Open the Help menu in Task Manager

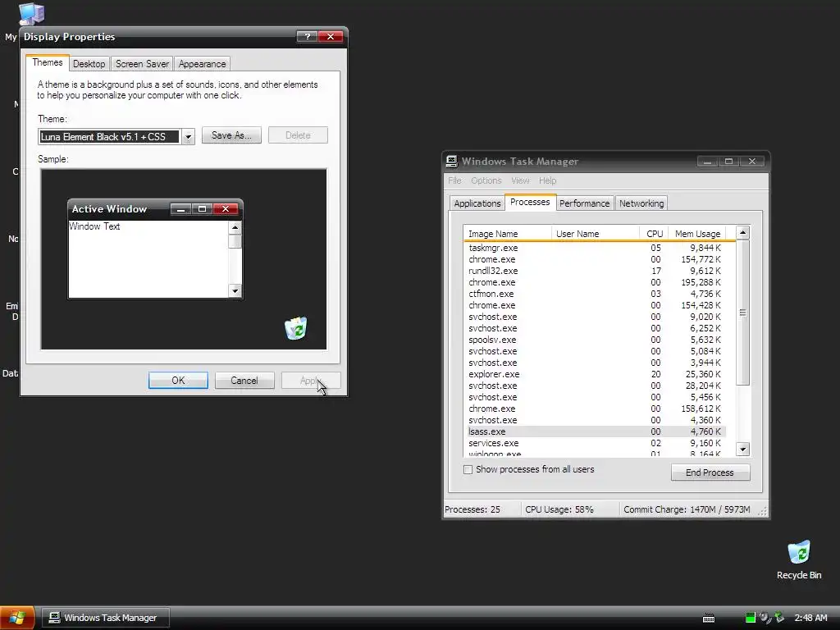[547, 180]
